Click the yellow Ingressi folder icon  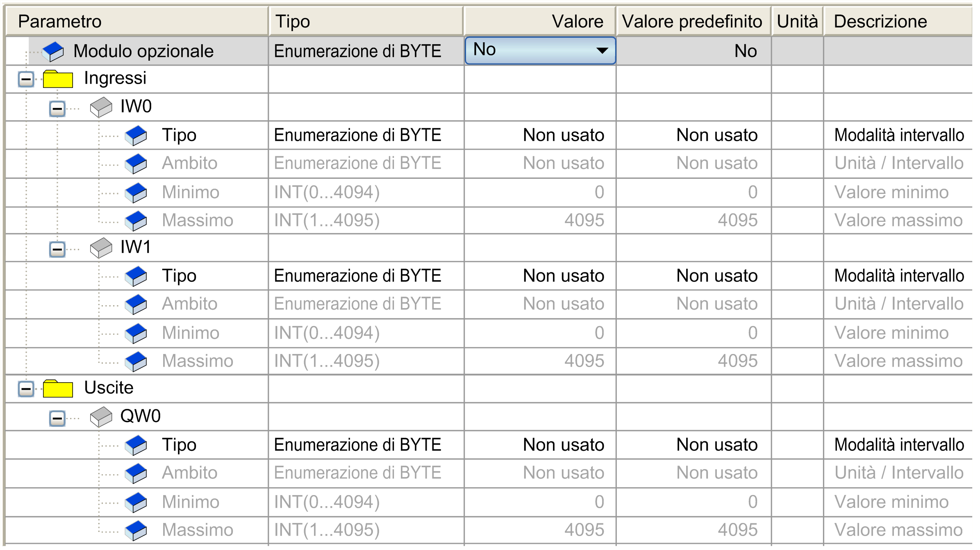[x=58, y=79]
